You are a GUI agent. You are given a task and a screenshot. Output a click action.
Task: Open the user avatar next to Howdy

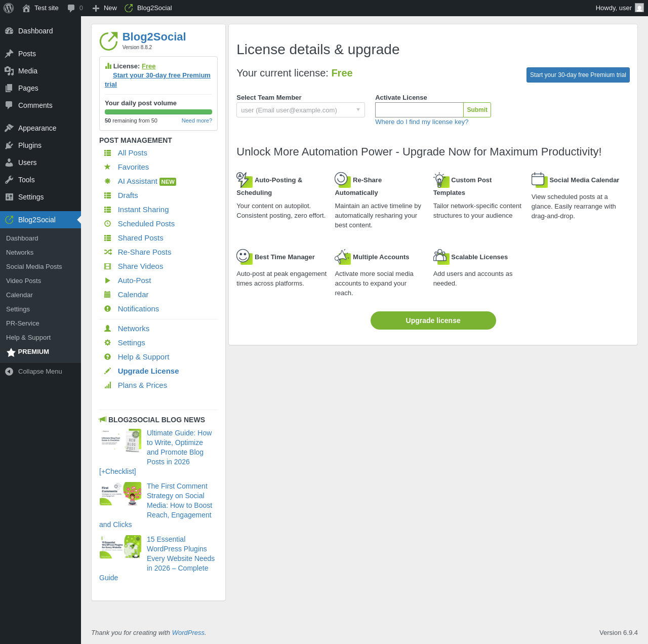click(x=639, y=8)
